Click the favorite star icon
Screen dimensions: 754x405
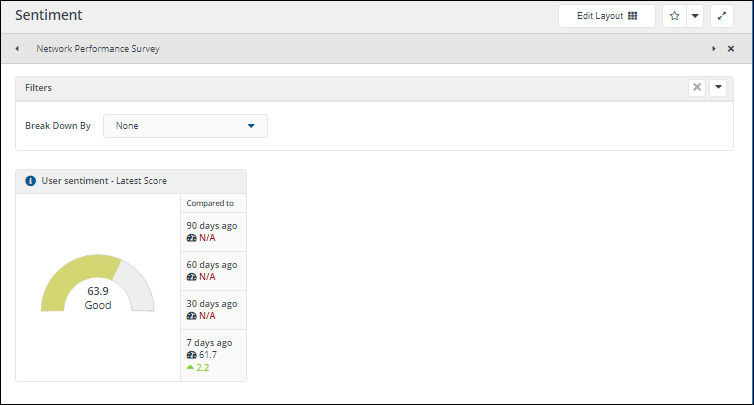click(674, 16)
